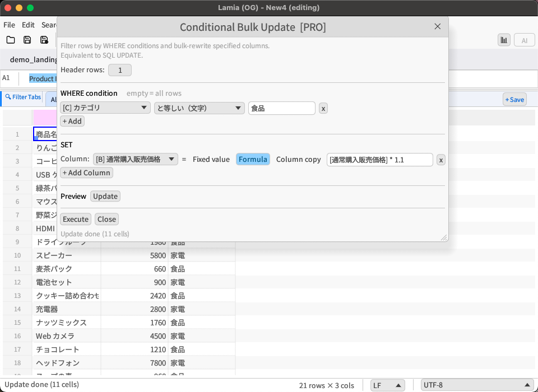This screenshot has width=538, height=392.
Task: Click + Add condition button
Action: [72, 121]
